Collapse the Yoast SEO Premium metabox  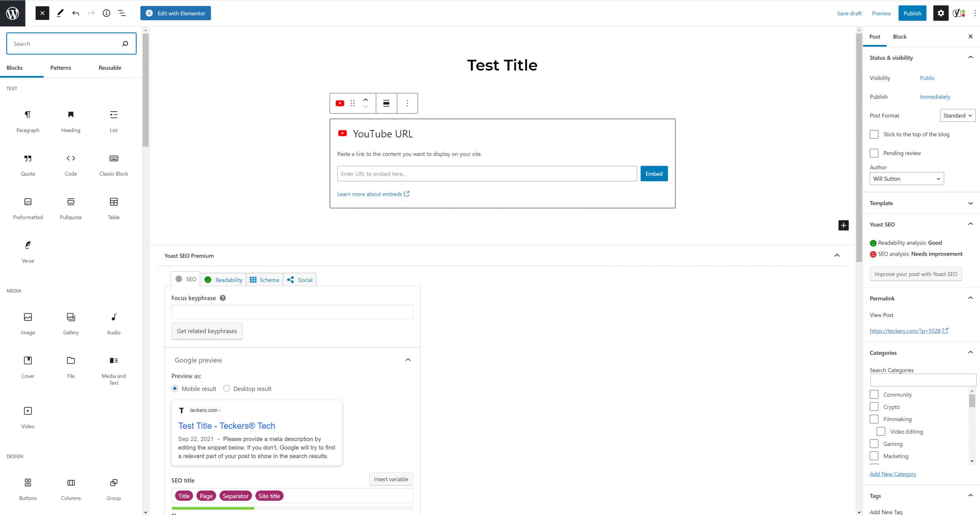point(837,256)
